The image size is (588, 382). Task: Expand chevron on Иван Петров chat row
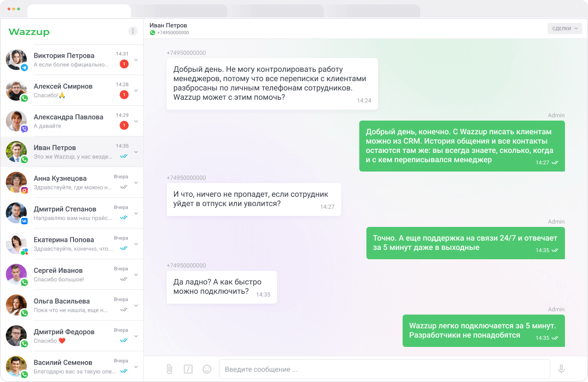(136, 152)
